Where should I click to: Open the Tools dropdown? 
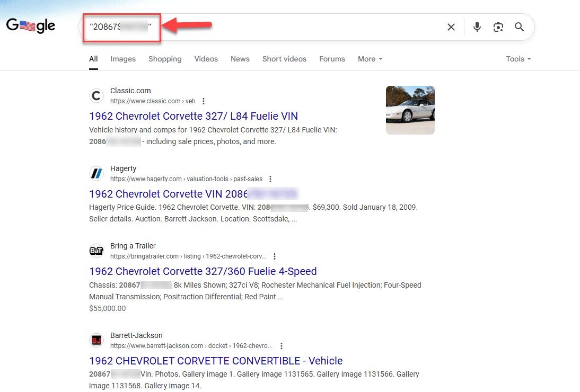click(518, 59)
